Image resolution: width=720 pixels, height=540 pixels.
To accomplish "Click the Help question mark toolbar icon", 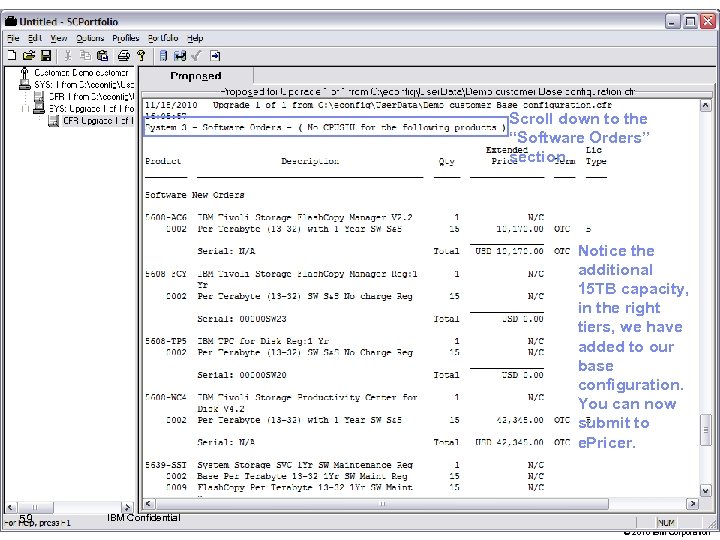I will (x=141, y=56).
